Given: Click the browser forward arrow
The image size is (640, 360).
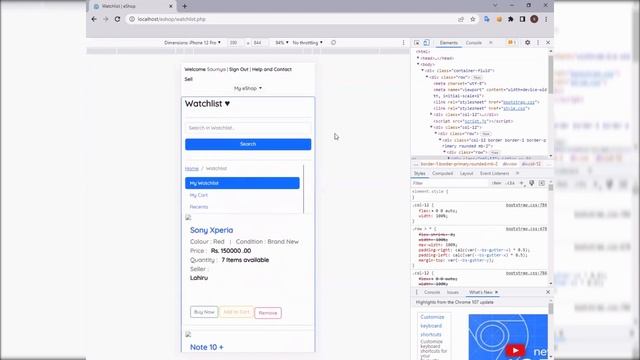Looking at the screenshot, I should 105,19.
